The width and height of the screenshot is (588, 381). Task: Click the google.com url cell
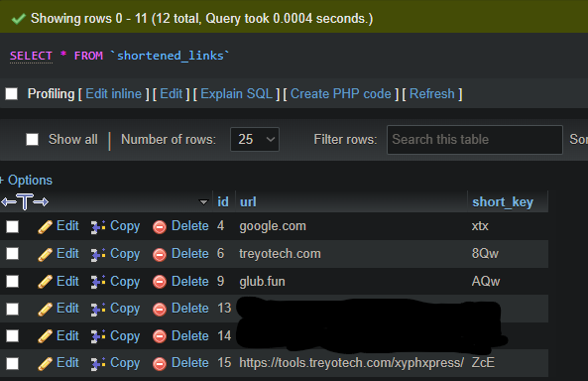[273, 226]
